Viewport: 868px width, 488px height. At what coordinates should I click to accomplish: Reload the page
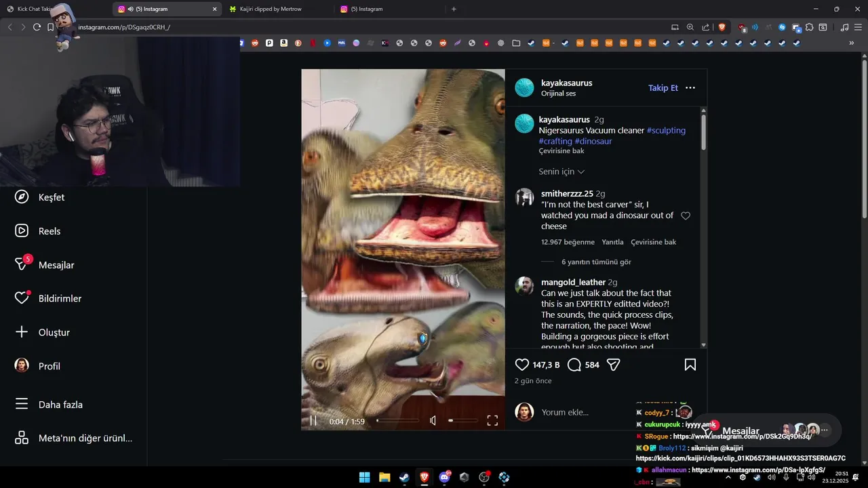click(37, 27)
